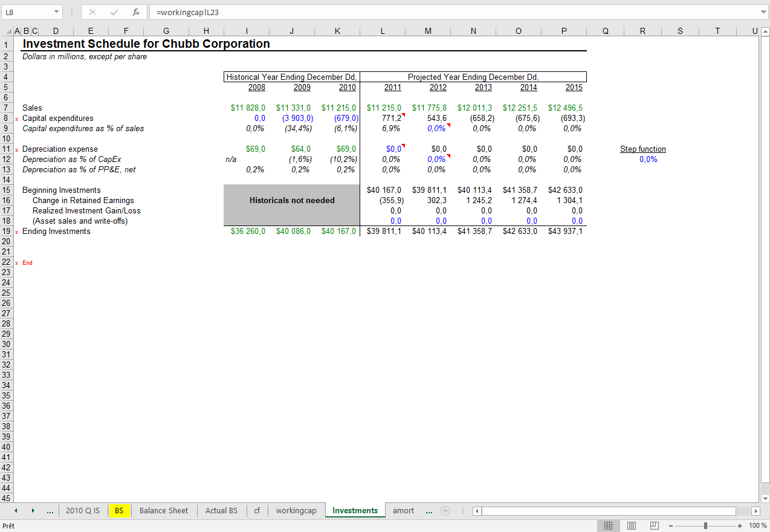770x532 pixels.
Task: Select the 2008 Sales value $11 828,0
Action: click(247, 108)
